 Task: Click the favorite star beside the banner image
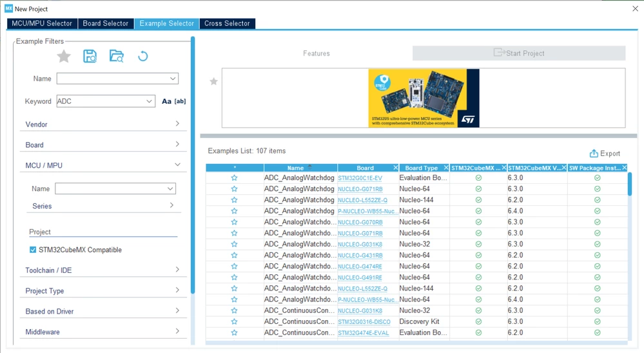[213, 81]
